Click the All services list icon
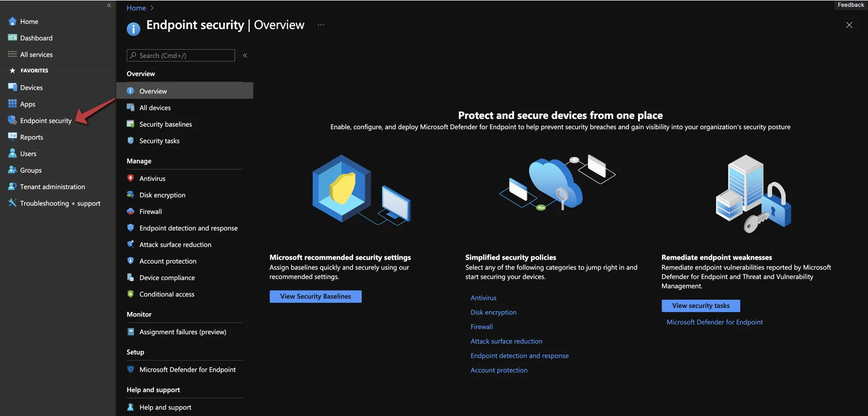This screenshot has width=868, height=416. point(12,54)
